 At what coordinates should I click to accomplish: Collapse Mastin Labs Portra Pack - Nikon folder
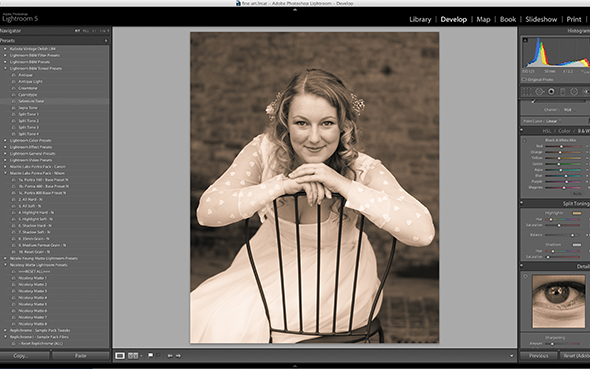click(x=5, y=173)
